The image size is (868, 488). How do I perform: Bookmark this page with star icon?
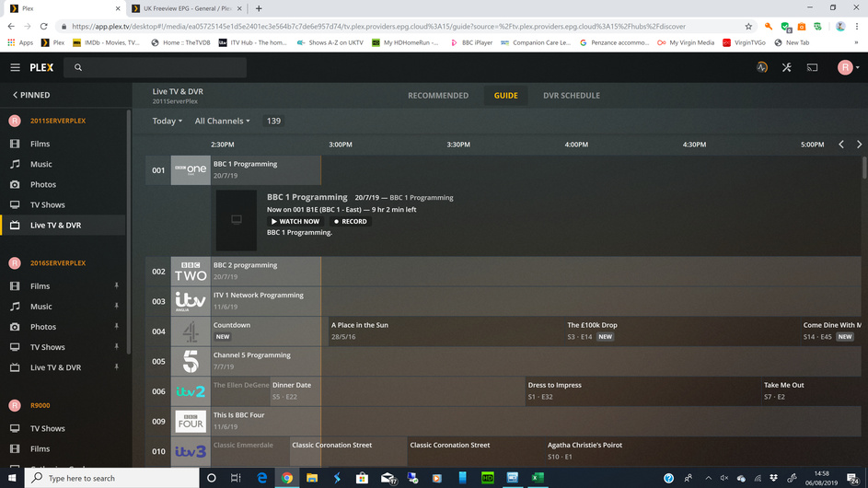[x=748, y=26]
